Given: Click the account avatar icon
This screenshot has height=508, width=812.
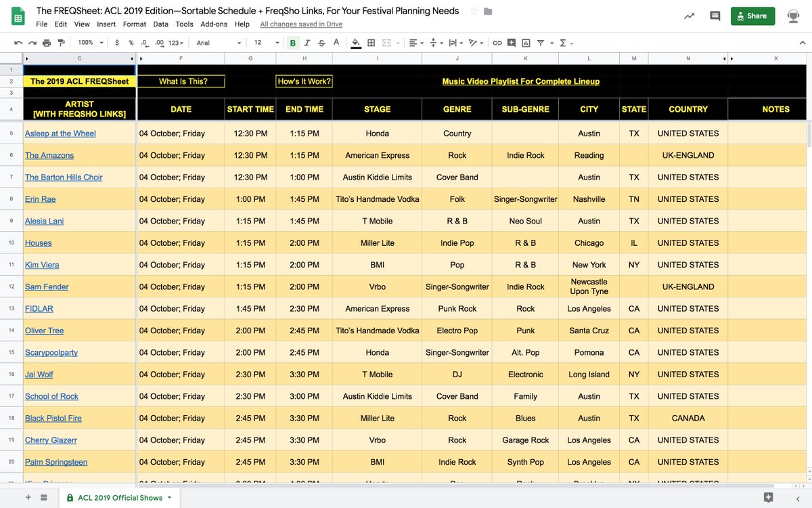Looking at the screenshot, I should point(794,16).
